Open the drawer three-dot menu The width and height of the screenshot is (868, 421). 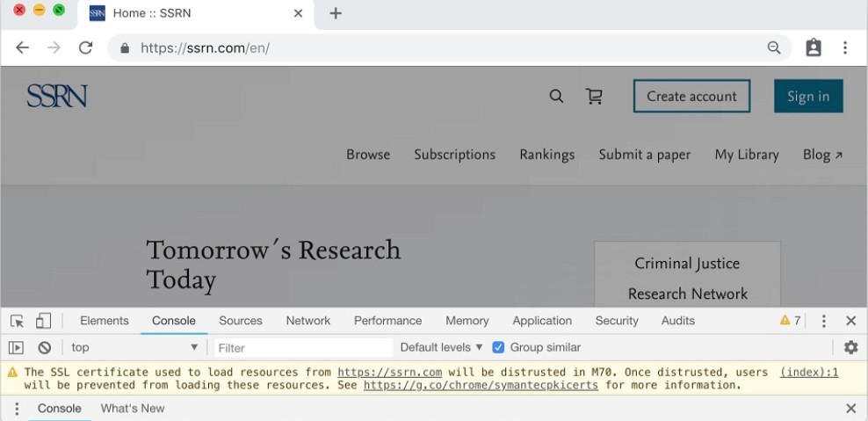coord(16,409)
